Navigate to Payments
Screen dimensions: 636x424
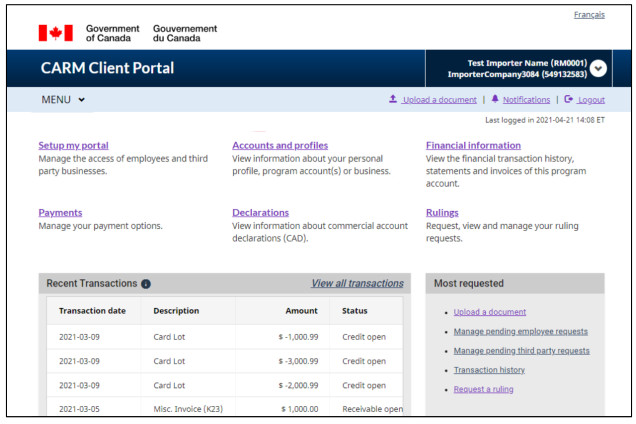(x=60, y=212)
